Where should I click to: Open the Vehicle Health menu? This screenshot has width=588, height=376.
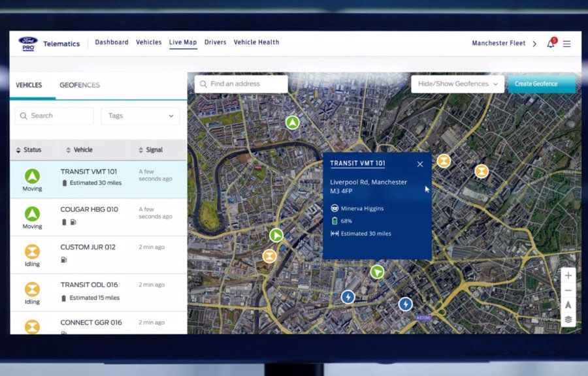[256, 42]
